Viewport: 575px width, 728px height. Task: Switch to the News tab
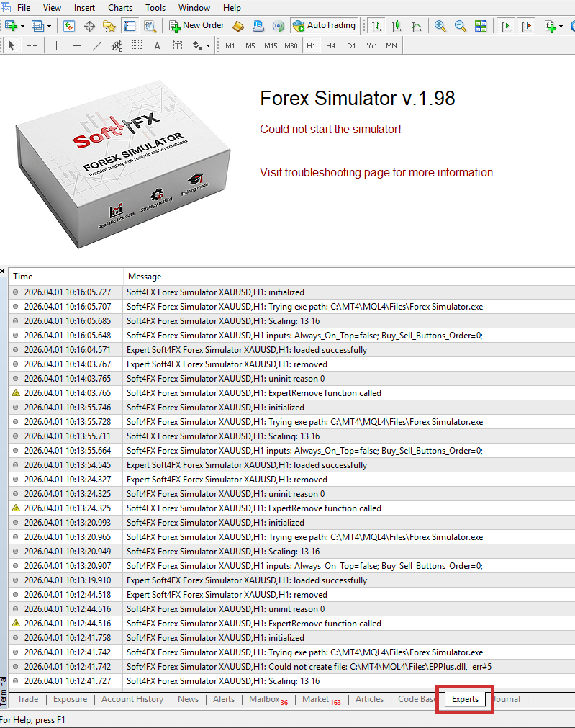188,699
